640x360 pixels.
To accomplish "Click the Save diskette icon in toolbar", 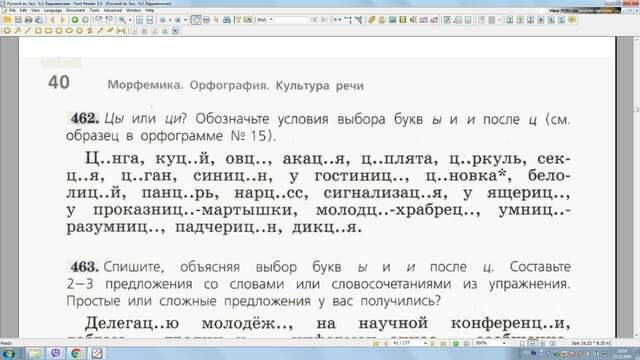I will [18, 20].
